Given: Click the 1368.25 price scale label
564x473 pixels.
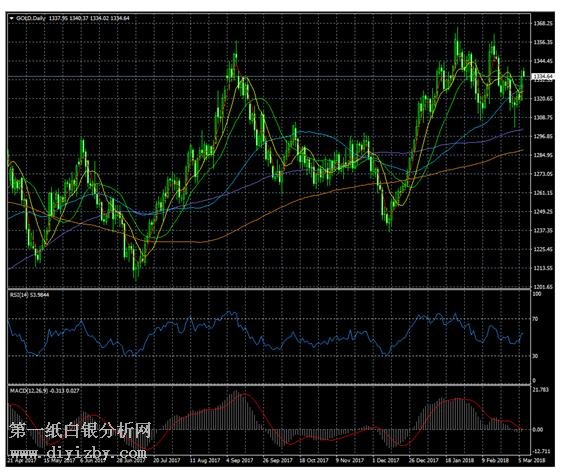Looking at the screenshot, I should 543,23.
